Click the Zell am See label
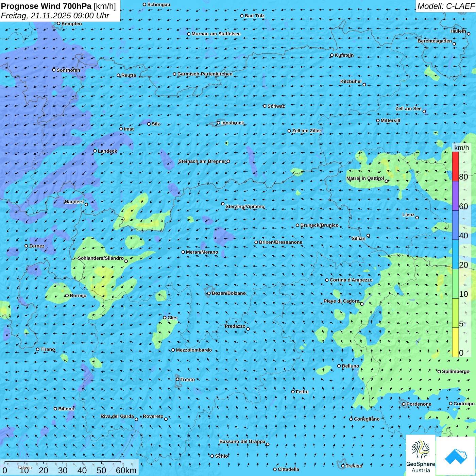This screenshot has height=476, width=476. click(x=408, y=108)
